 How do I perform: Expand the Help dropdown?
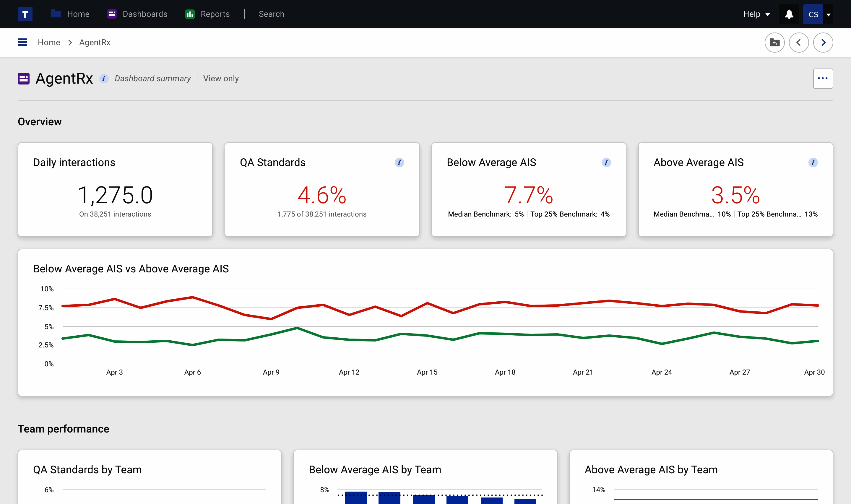click(756, 14)
